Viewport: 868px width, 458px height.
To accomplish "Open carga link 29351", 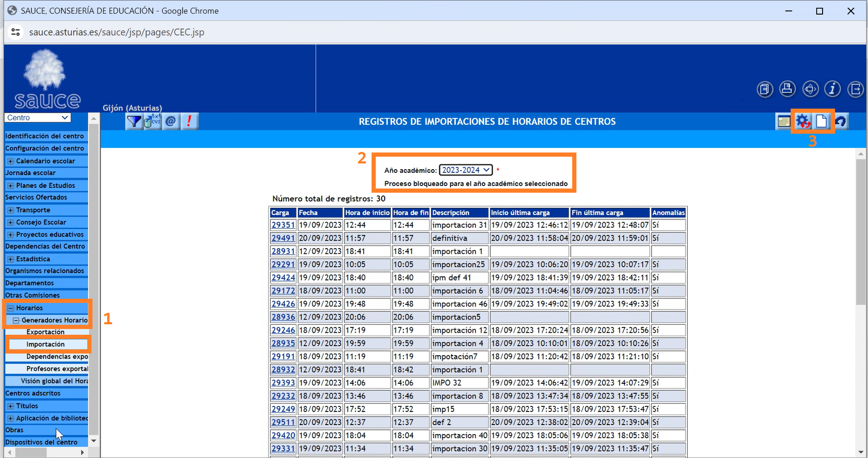I will 283,225.
